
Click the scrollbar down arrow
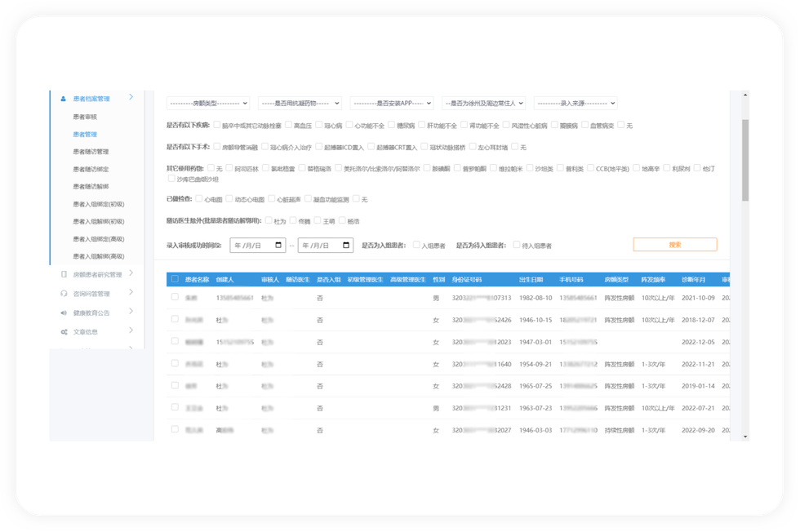[x=745, y=437]
